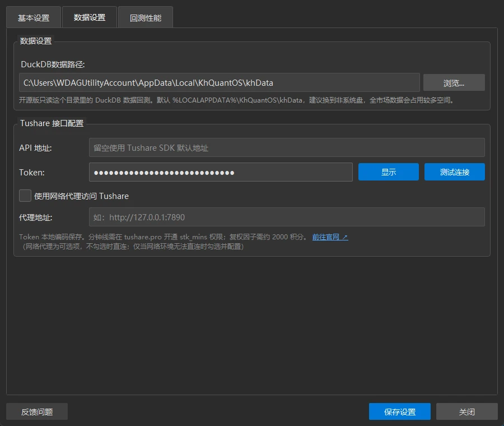Image resolution: width=504 pixels, height=426 pixels.
Task: Click the 网络代理为可选项 note line
Action: [133, 247]
